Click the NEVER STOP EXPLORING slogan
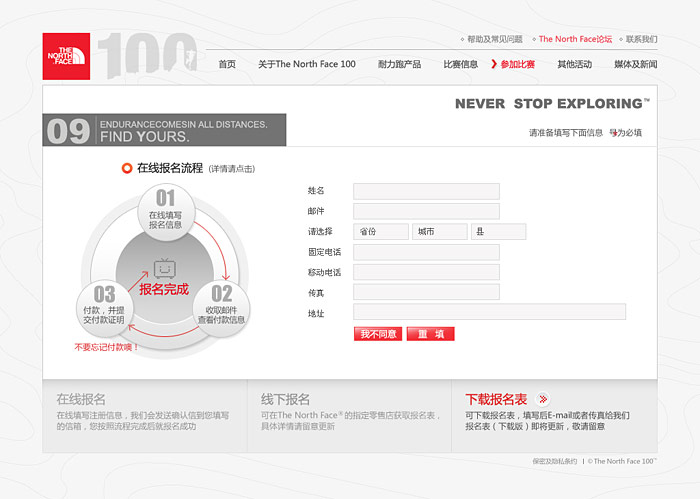700x499 pixels. [x=552, y=104]
